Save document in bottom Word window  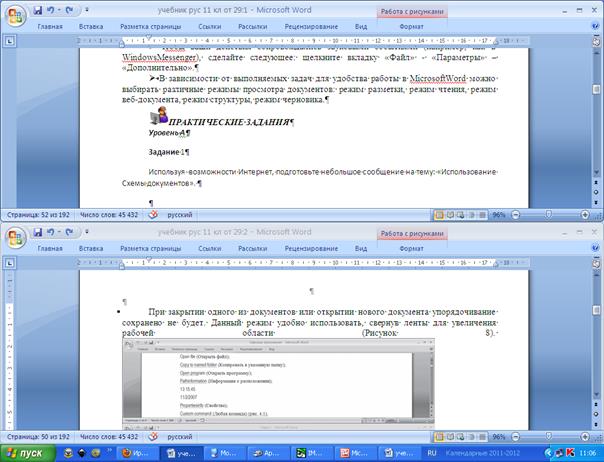pyautogui.click(x=37, y=232)
